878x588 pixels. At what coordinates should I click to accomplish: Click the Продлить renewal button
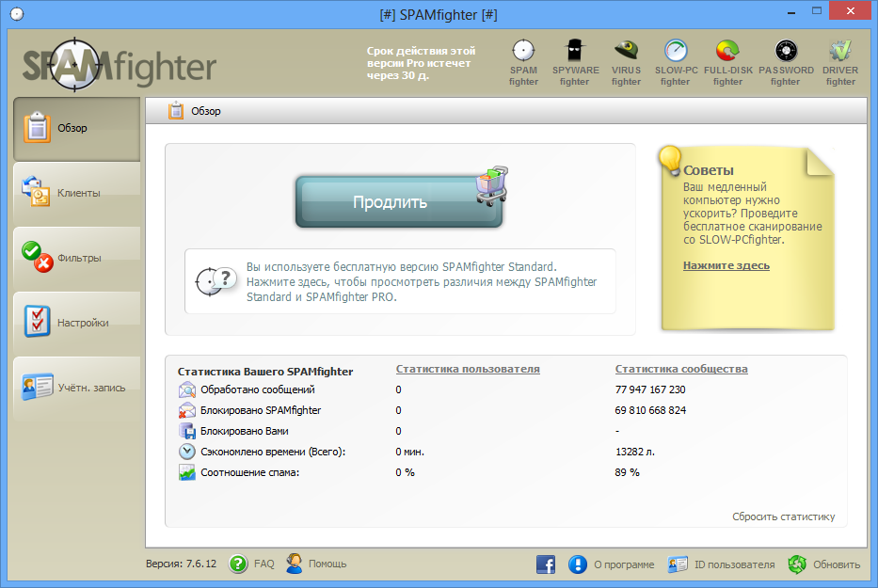click(399, 201)
